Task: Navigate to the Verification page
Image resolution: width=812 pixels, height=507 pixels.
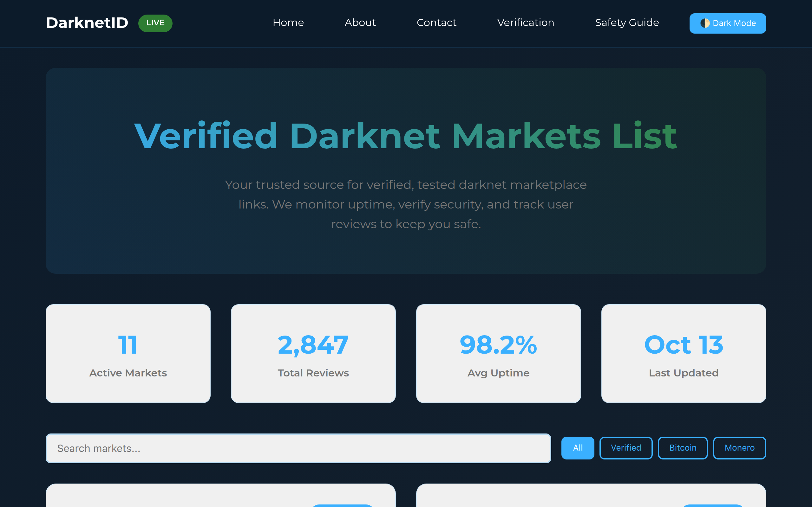Action: pyautogui.click(x=526, y=23)
